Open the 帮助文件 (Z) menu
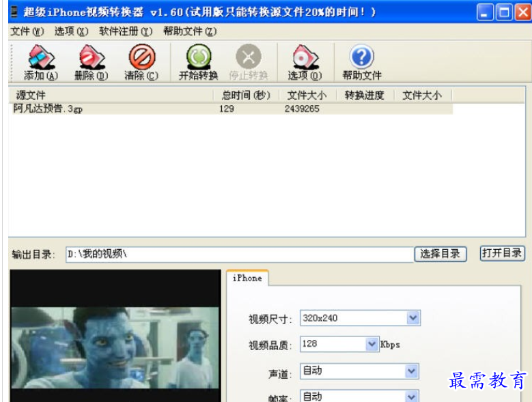 [190, 31]
